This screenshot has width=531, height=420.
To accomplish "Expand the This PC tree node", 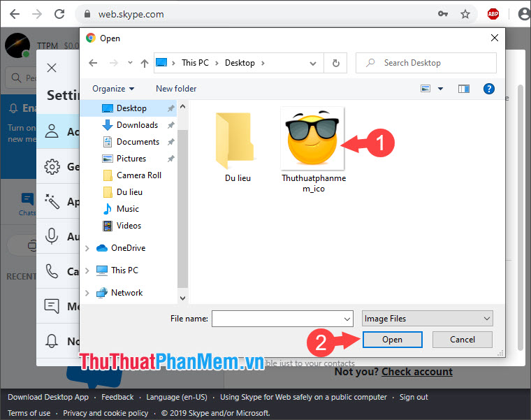I will [x=87, y=270].
